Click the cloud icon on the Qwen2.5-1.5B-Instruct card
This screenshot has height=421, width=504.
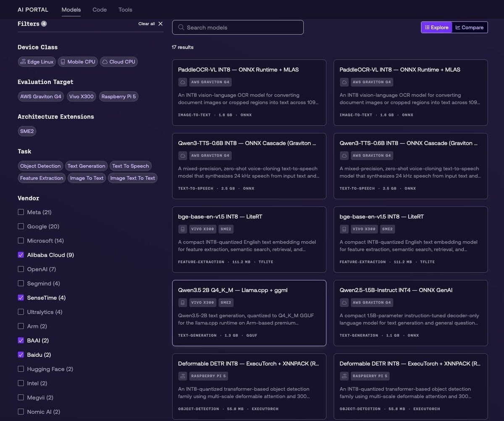point(344,303)
